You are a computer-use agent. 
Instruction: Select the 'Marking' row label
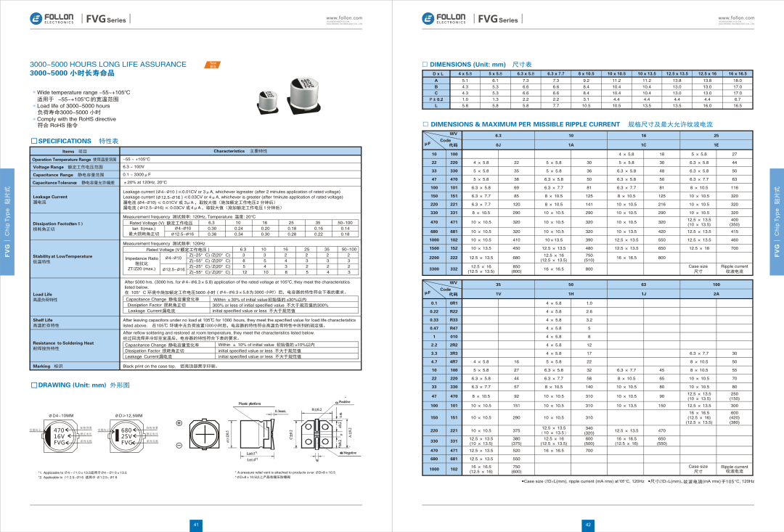[75, 366]
